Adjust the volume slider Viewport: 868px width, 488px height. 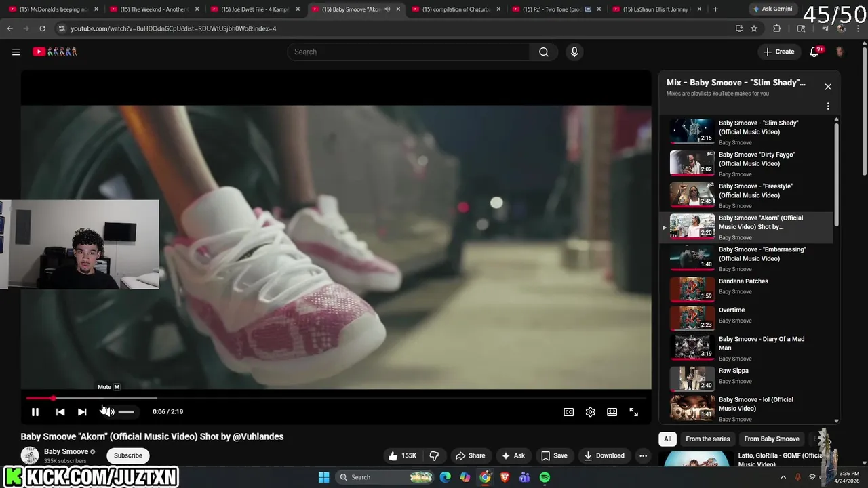(x=126, y=411)
